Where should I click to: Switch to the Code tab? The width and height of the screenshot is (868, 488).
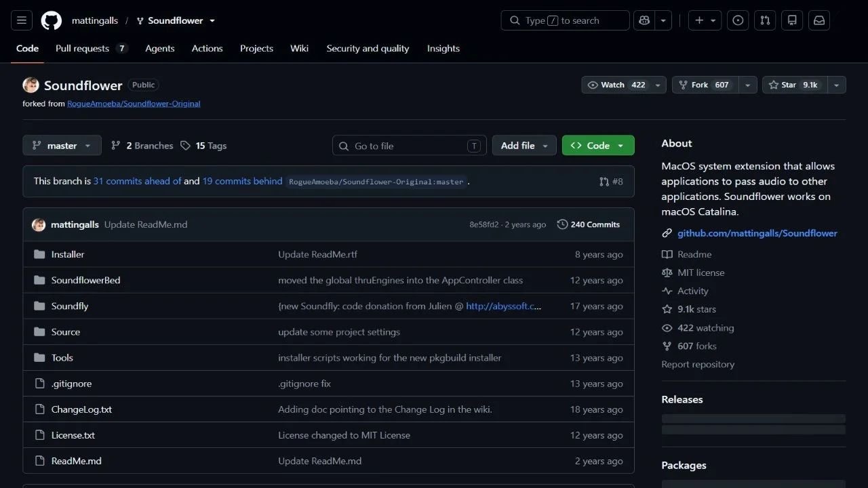pyautogui.click(x=28, y=48)
